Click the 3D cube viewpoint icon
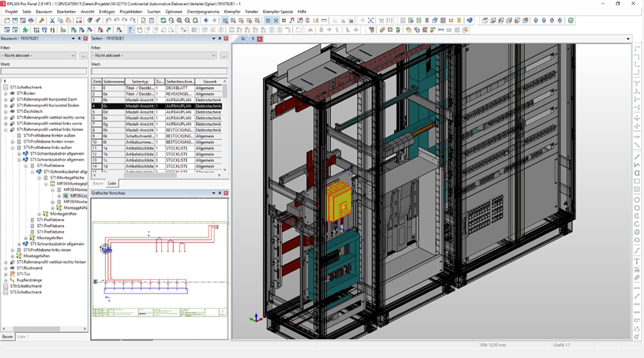The image size is (644, 358). pyautogui.click(x=486, y=20)
